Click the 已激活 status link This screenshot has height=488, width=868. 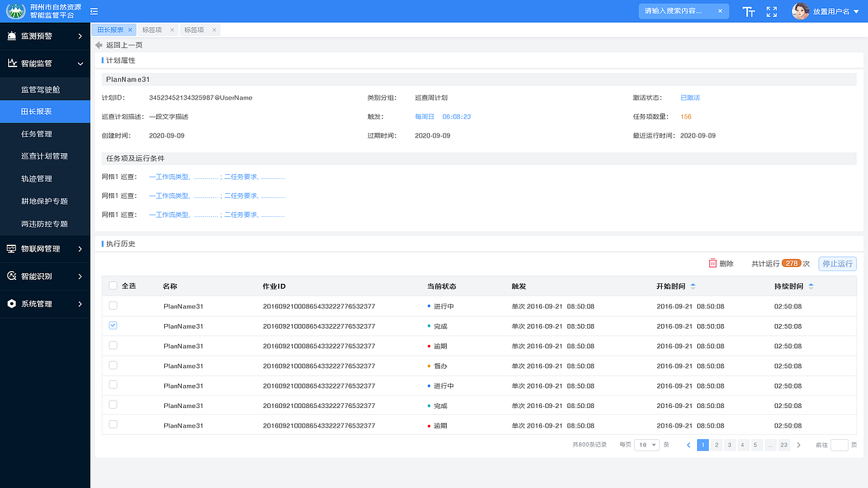click(690, 98)
